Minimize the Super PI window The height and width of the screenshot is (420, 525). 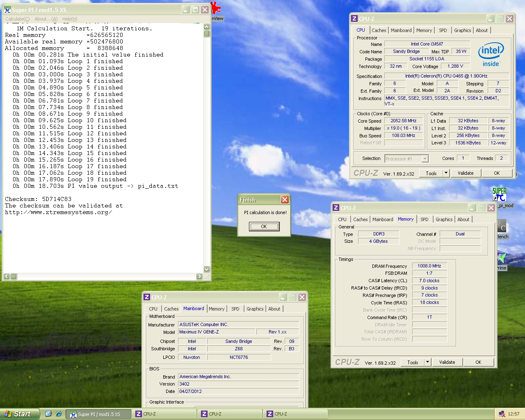(186, 9)
